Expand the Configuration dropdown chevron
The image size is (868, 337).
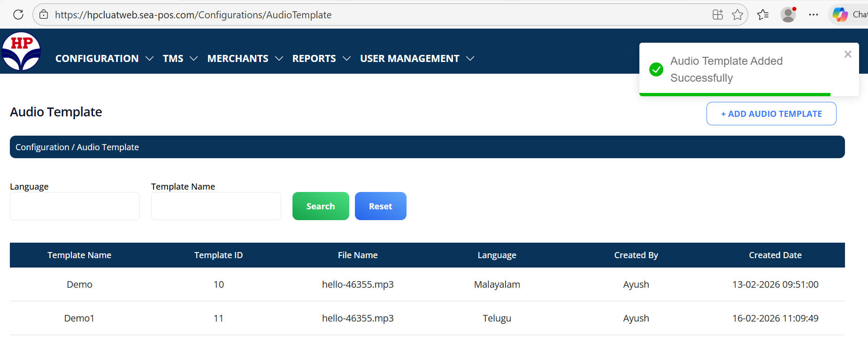(150, 59)
